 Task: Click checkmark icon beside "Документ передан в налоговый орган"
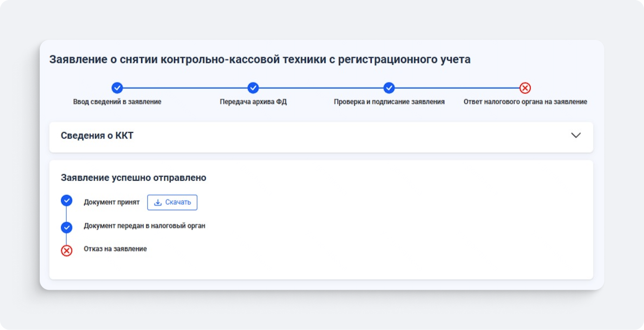[x=66, y=227]
